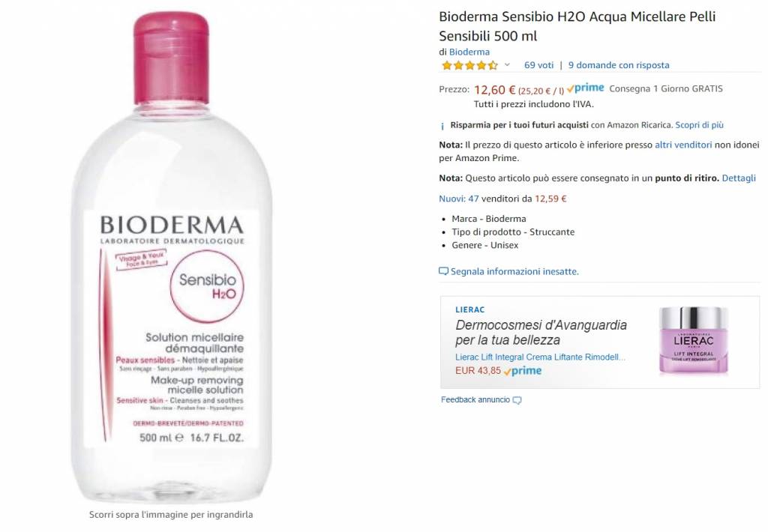This screenshot has width=768, height=532.
Task: Open the altri venditori link
Action: click(x=683, y=145)
